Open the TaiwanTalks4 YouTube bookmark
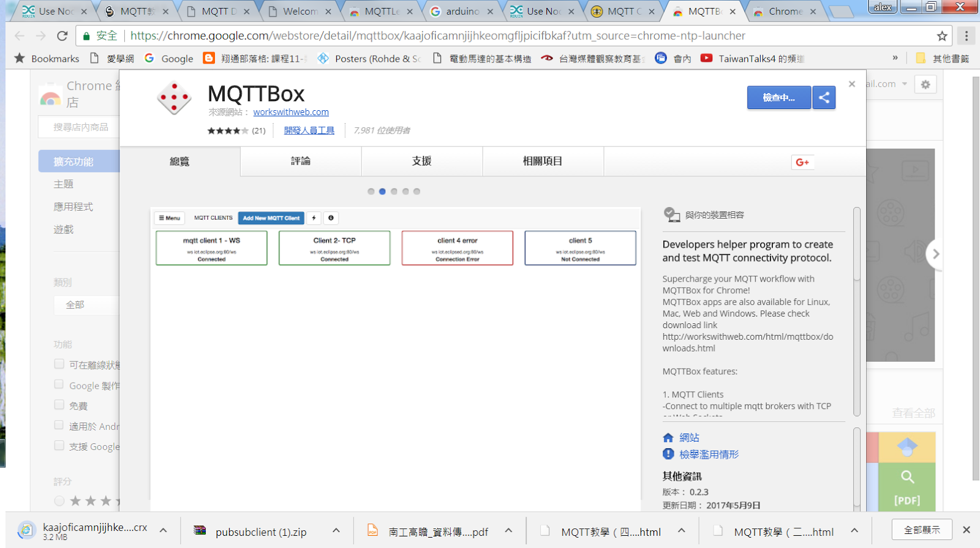Image resolution: width=980 pixels, height=548 pixels. coord(752,59)
